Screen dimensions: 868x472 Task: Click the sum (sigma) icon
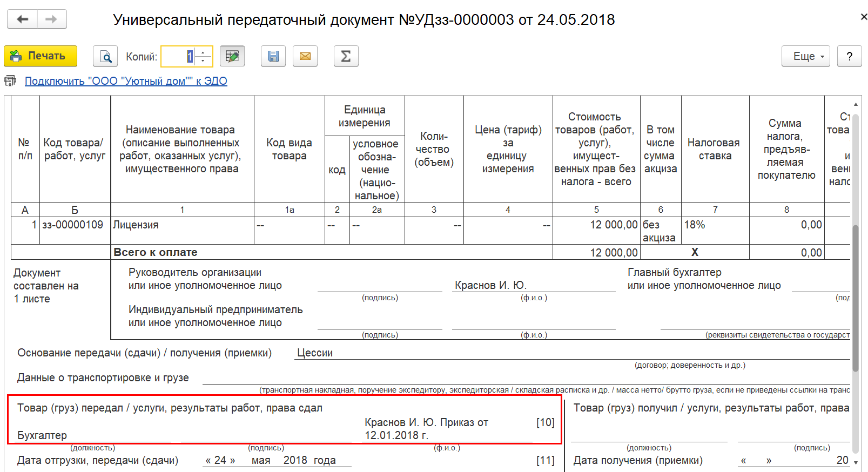pos(346,56)
